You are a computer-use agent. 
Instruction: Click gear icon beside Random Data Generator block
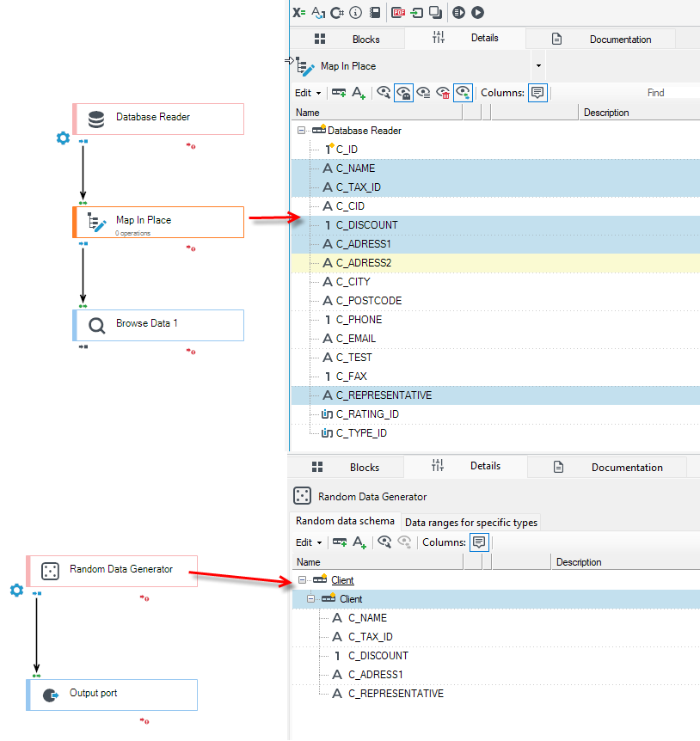click(16, 590)
